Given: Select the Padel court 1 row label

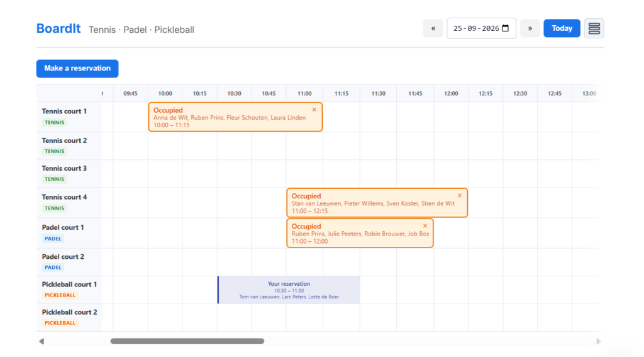Looking at the screenshot, I should (63, 227).
